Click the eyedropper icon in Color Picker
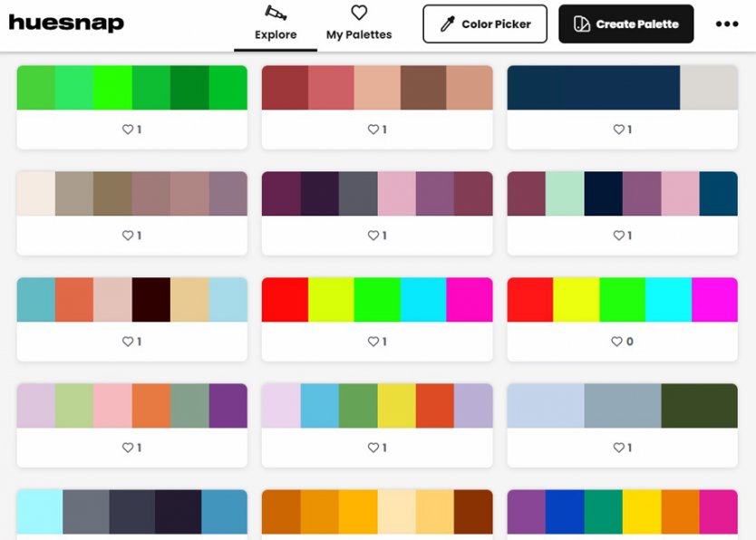 (x=447, y=24)
